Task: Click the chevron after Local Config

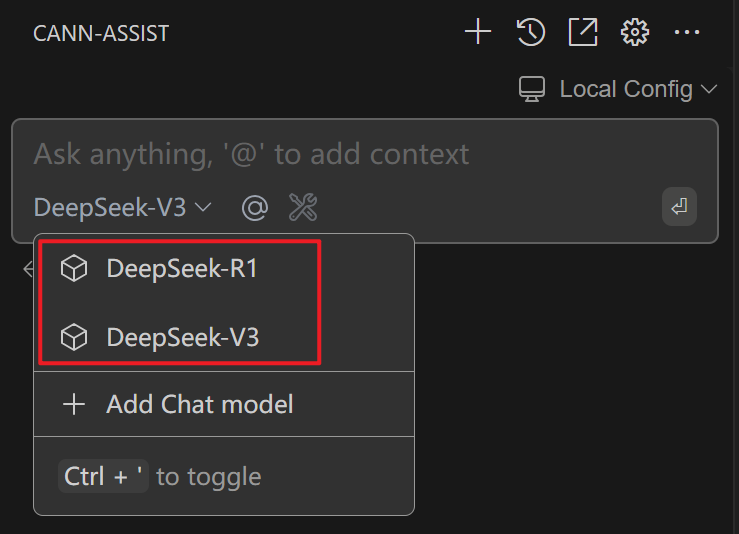Action: [710, 89]
